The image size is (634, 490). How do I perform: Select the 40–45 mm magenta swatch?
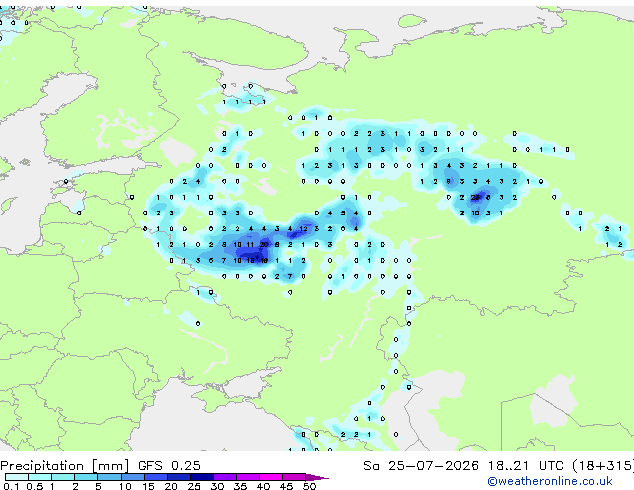pyautogui.click(x=271, y=477)
